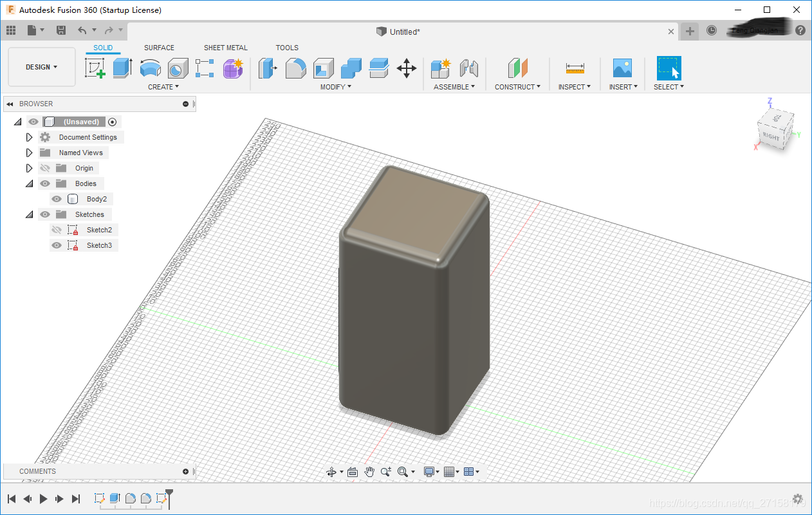
Task: Expand the Document Settings node
Action: pyautogui.click(x=29, y=137)
